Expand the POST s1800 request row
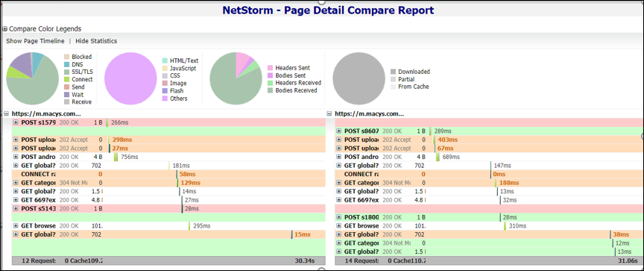Viewport: 644px width, 271px height. tap(338, 217)
